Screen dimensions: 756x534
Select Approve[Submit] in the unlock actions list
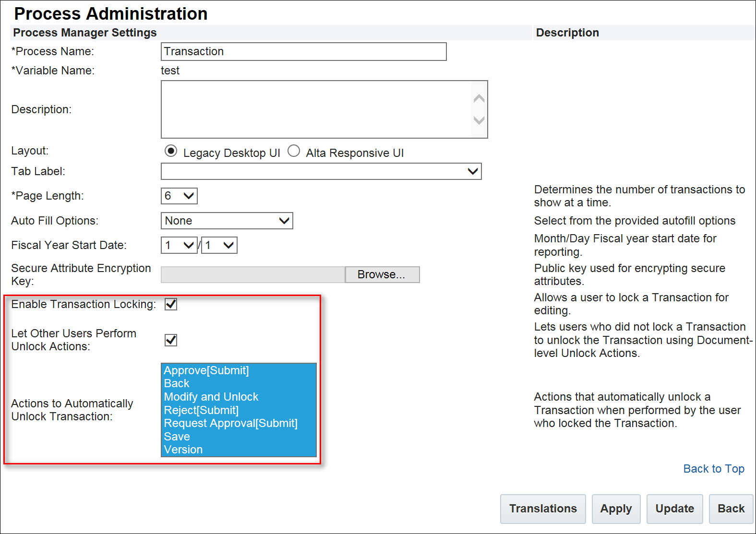pyautogui.click(x=206, y=370)
